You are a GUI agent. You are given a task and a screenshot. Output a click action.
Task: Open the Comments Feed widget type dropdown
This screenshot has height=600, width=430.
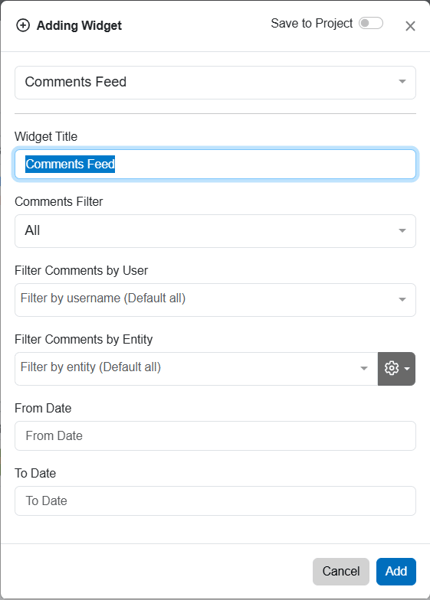point(215,83)
